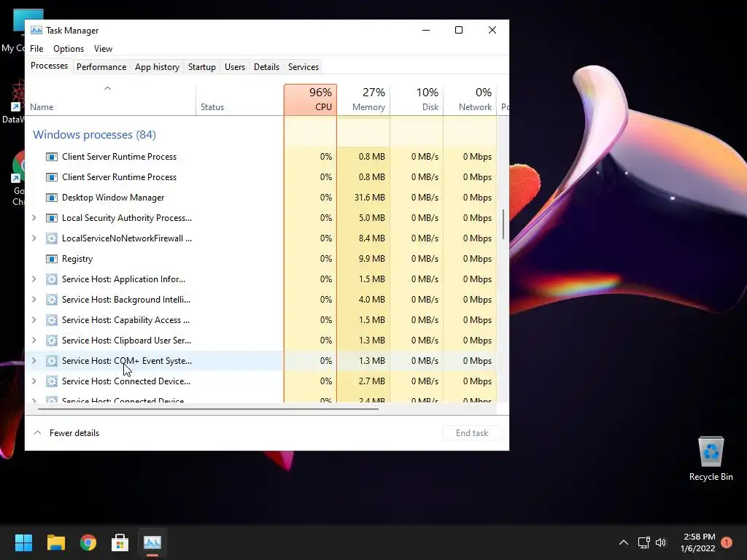The height and width of the screenshot is (560, 747).
Task: Open the File menu
Action: [36, 49]
